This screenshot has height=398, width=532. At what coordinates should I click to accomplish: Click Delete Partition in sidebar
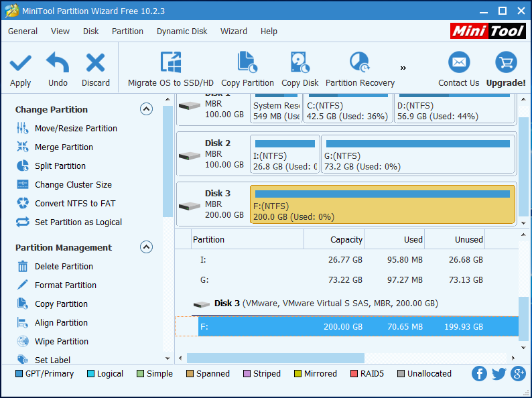[x=55, y=267]
